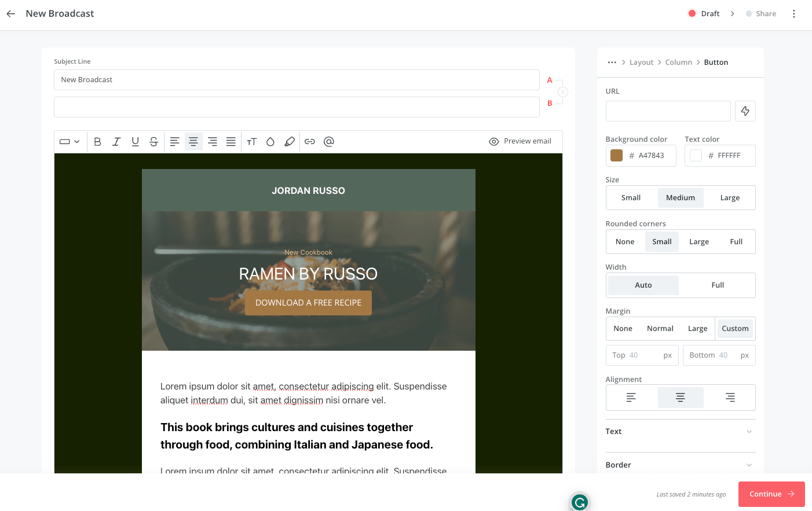Image resolution: width=812 pixels, height=511 pixels.
Task: Open the insert link tool
Action: (310, 141)
